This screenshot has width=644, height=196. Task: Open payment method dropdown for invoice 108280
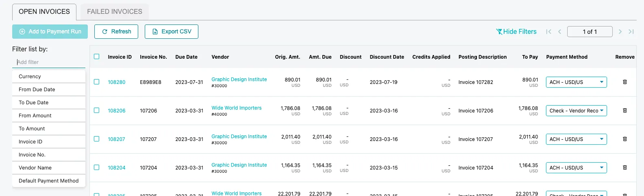click(576, 82)
